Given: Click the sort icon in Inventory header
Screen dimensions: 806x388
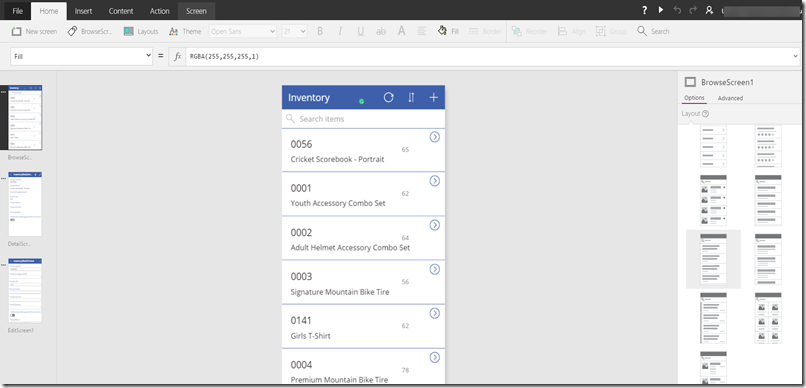Looking at the screenshot, I should pyautogui.click(x=411, y=97).
